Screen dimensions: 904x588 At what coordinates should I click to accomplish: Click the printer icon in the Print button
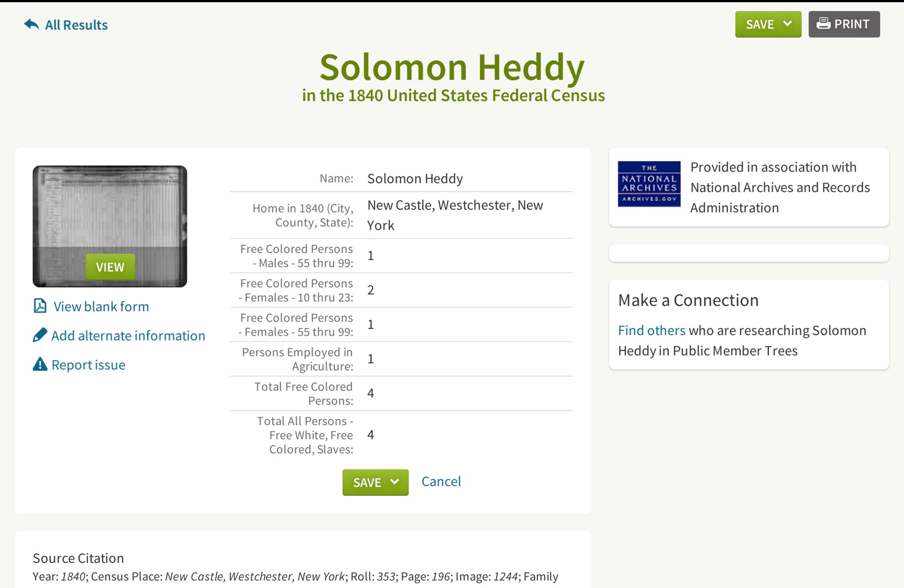[x=823, y=24]
